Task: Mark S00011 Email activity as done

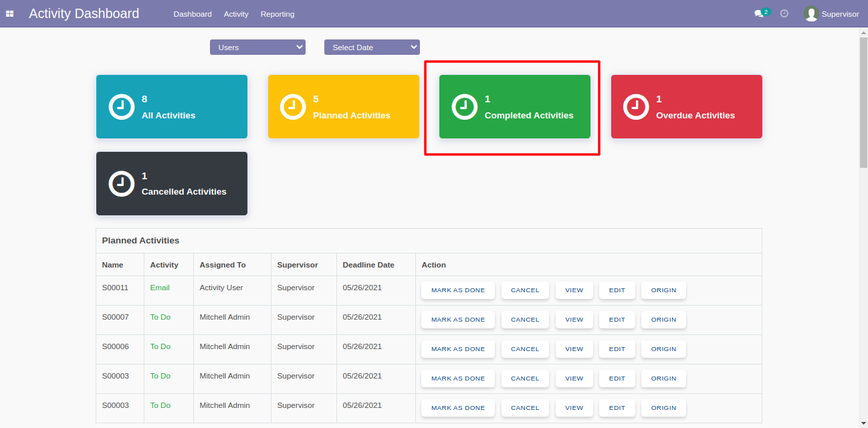Action: (x=458, y=290)
